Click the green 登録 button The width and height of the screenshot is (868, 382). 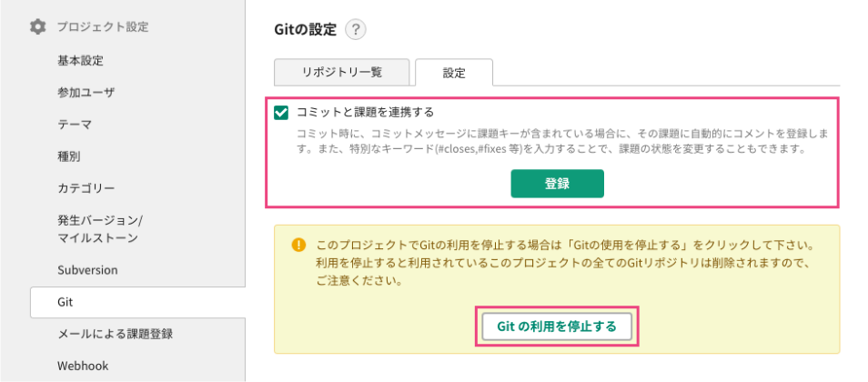coord(557,183)
